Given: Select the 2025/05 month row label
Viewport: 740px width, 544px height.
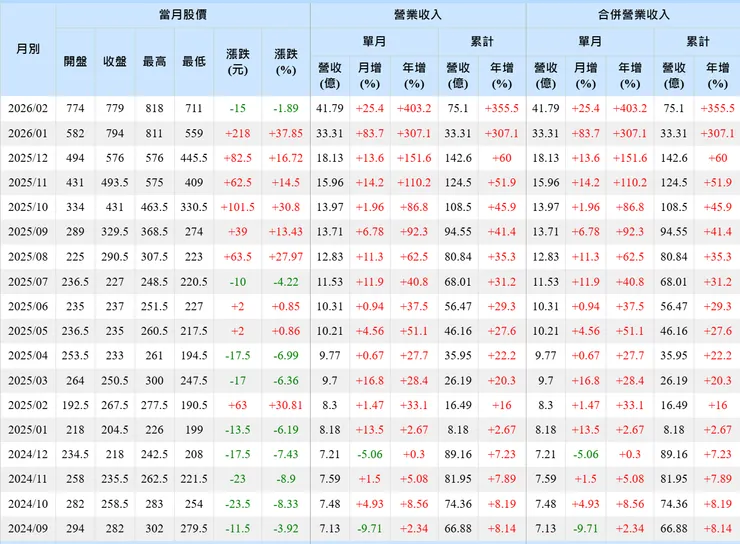Looking at the screenshot, I should [28, 331].
